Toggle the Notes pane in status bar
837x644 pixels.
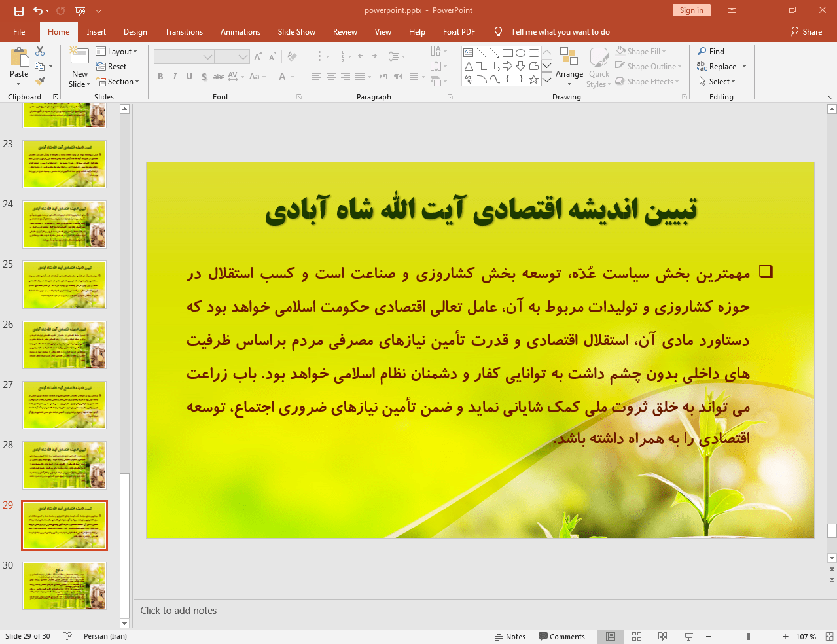click(510, 637)
